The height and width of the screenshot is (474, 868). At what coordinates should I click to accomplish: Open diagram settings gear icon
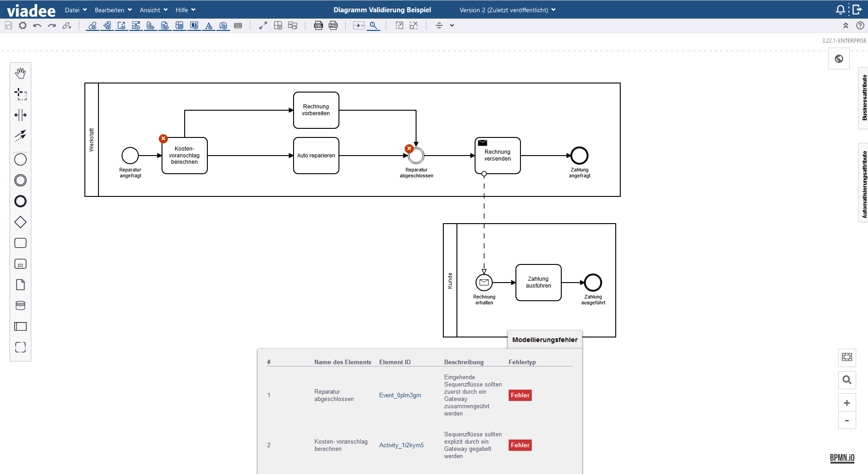[x=23, y=25]
